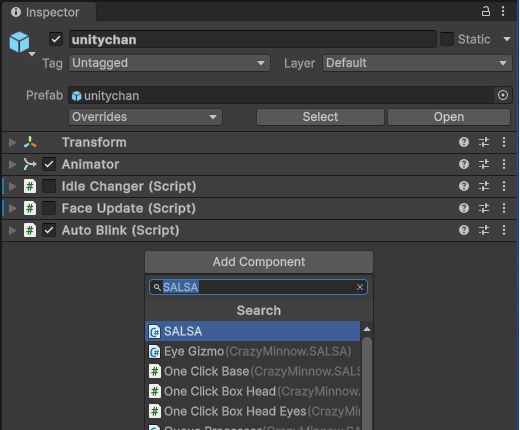The height and width of the screenshot is (430, 520).
Task: Expand the Animator component
Action: (12, 164)
